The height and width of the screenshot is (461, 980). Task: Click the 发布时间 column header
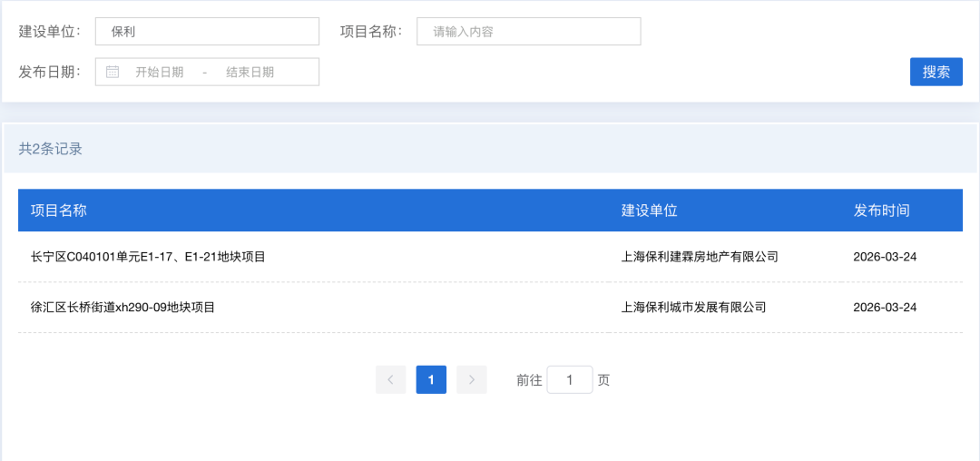[881, 211]
